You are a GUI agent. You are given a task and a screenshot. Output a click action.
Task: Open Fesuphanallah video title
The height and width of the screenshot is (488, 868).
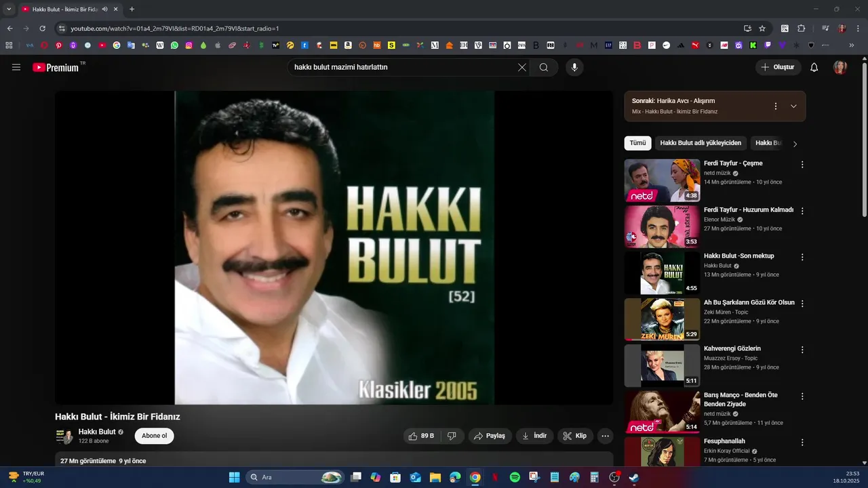724,441
